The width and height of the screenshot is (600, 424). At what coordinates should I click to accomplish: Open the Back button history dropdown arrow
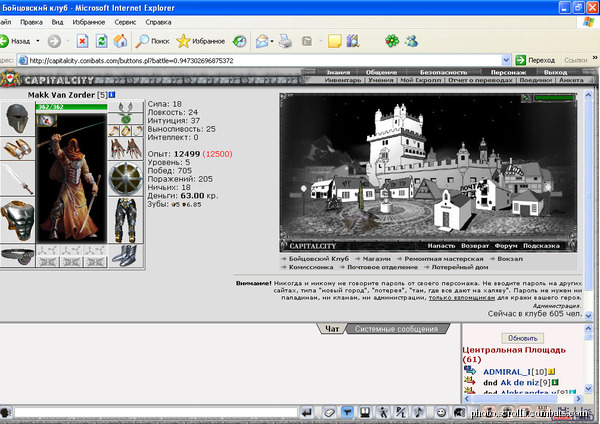point(38,41)
